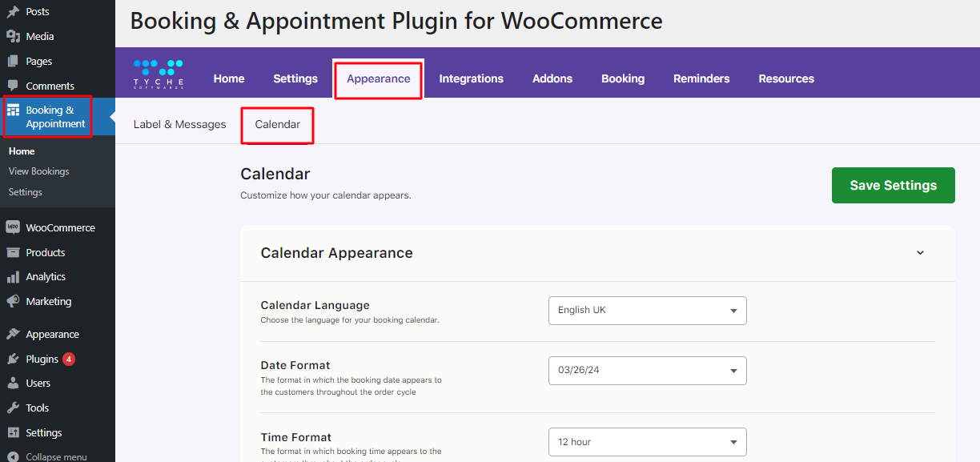Click the Collapse menu text
Screen dimensions: 980x462
[56, 457]
